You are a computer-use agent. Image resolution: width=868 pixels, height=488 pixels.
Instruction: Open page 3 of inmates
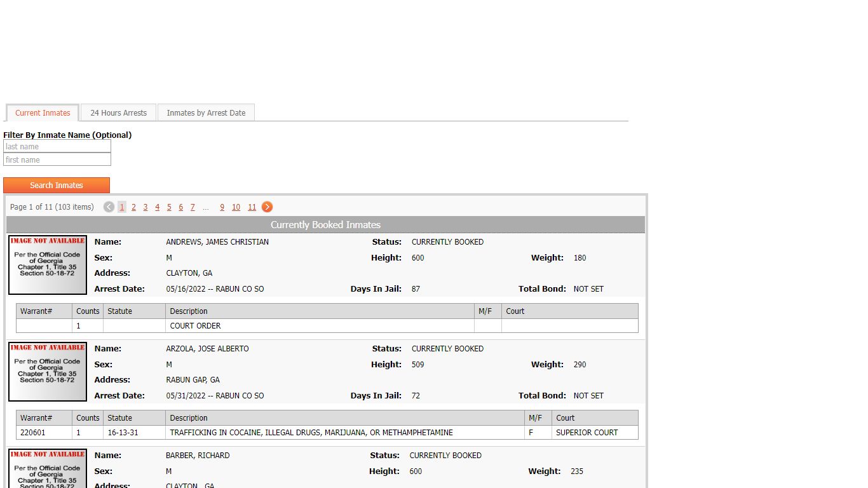tap(146, 207)
